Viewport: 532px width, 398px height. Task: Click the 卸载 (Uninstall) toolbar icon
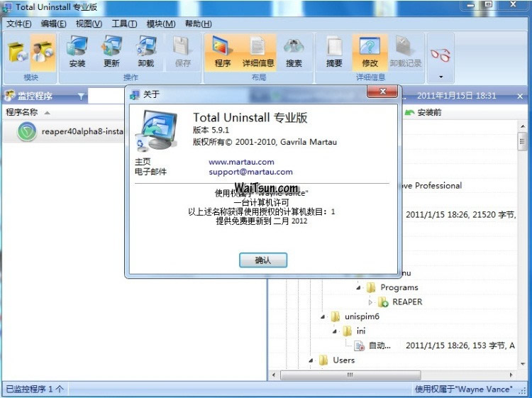pos(146,52)
